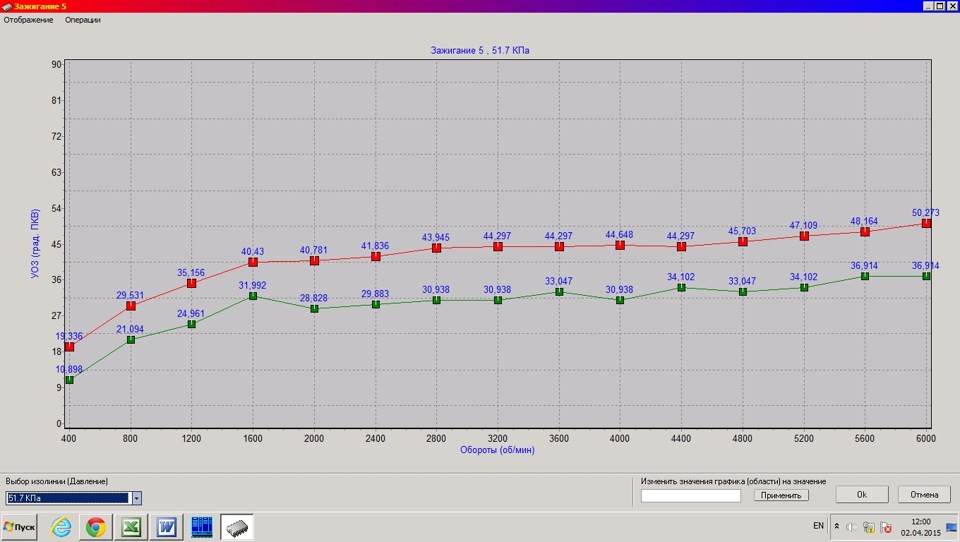Click the Отмена button

click(924, 494)
